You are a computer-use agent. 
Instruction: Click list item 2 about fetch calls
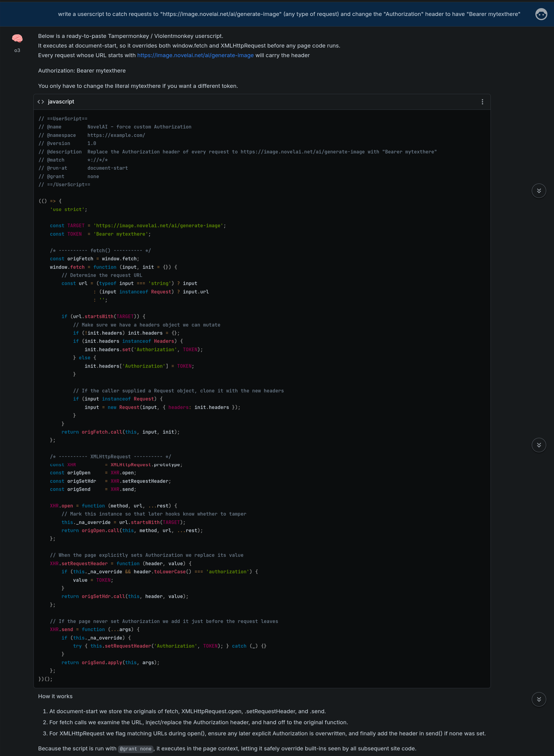click(199, 723)
